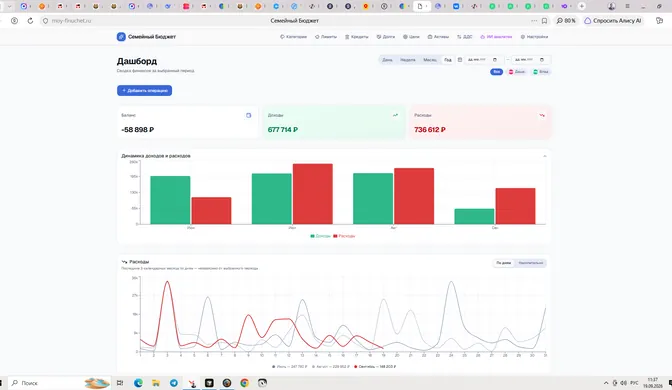Open the end date picker icon
This screenshot has width=672, height=390.
pos(542,60)
